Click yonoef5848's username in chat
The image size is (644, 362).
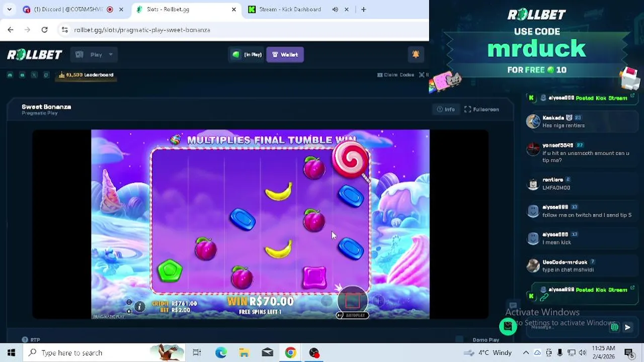point(557,145)
